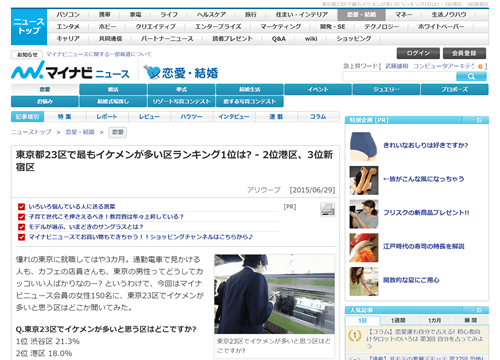500x360 pixels.
Task: Select the 1カ月 ranking tab
Action: tap(434, 320)
